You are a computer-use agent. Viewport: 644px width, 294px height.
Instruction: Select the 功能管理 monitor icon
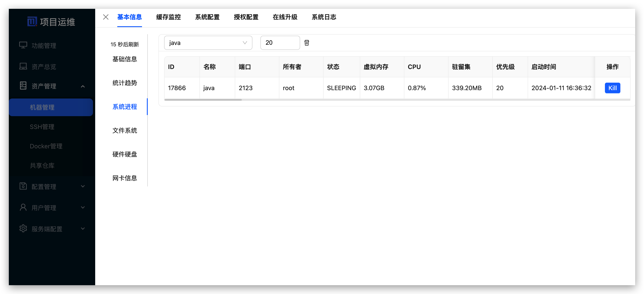(23, 45)
